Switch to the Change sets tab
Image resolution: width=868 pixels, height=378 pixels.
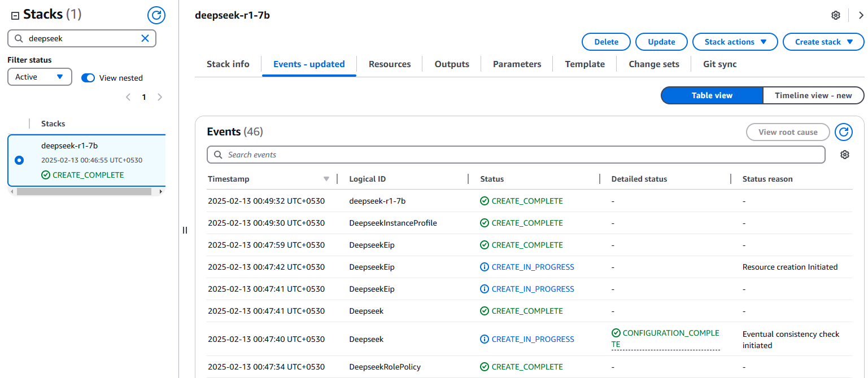(654, 64)
